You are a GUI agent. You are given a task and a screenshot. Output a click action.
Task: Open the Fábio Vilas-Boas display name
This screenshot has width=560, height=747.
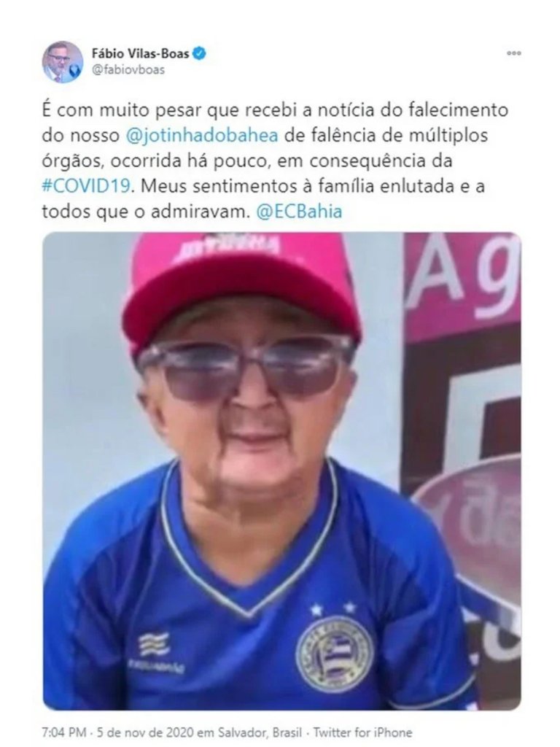141,53
